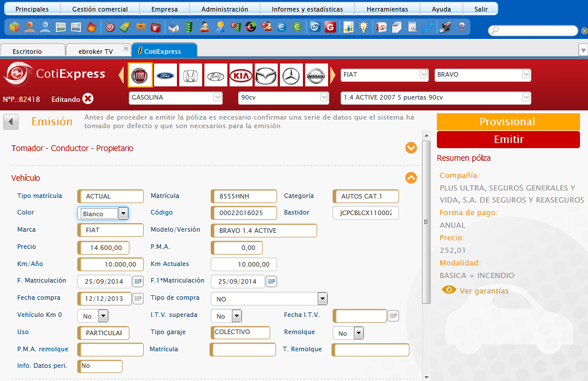Click the search field in the toolbar
The height and width of the screenshot is (381, 588).
pyautogui.click(x=533, y=30)
